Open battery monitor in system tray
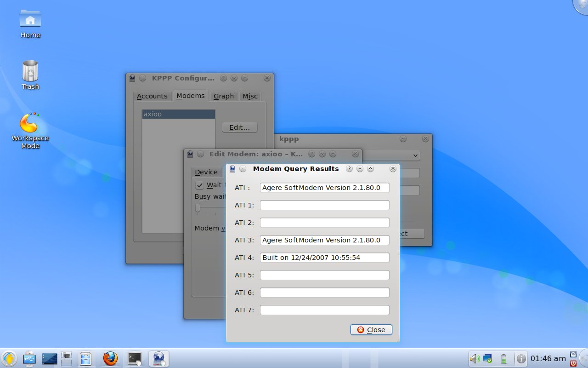The image size is (588, 368). (504, 359)
